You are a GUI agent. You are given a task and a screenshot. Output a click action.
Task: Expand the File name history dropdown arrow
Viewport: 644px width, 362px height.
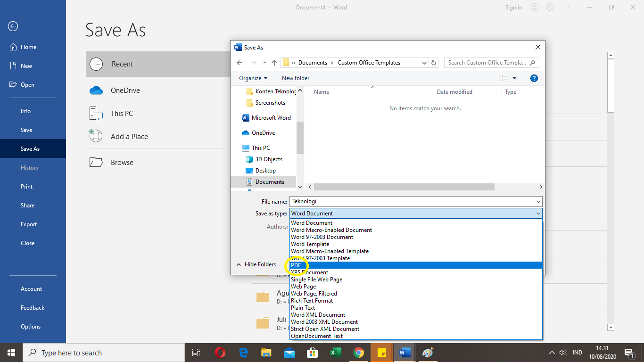[x=538, y=202]
